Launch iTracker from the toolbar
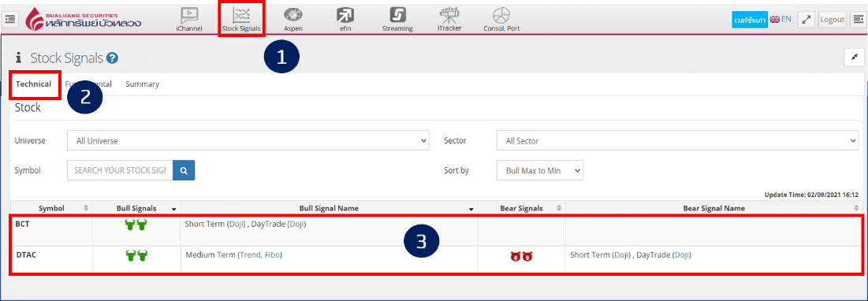Screen dimensions: 868x301 click(x=449, y=20)
